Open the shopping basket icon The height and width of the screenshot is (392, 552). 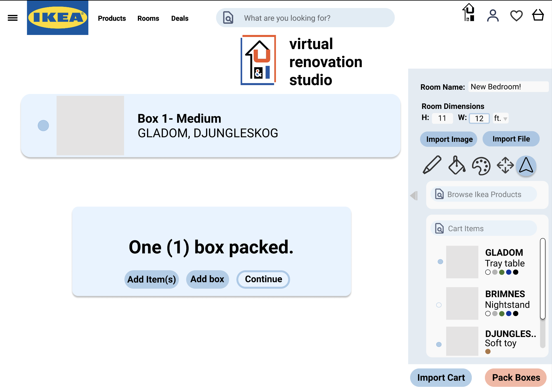tap(538, 15)
